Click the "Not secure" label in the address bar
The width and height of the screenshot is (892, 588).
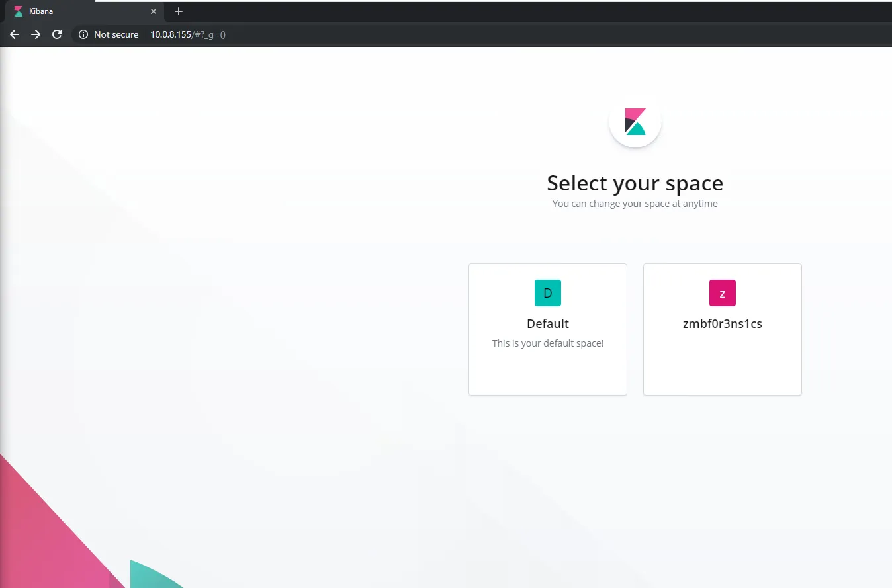pyautogui.click(x=116, y=34)
